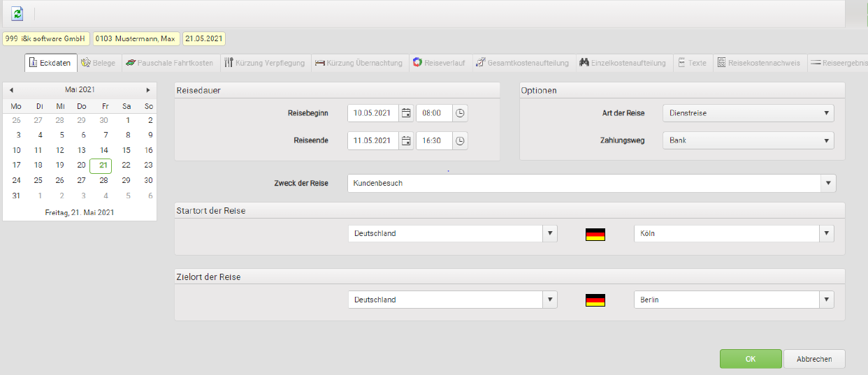The height and width of the screenshot is (375, 868).
Task: Go to next month in calendar
Action: pyautogui.click(x=148, y=90)
